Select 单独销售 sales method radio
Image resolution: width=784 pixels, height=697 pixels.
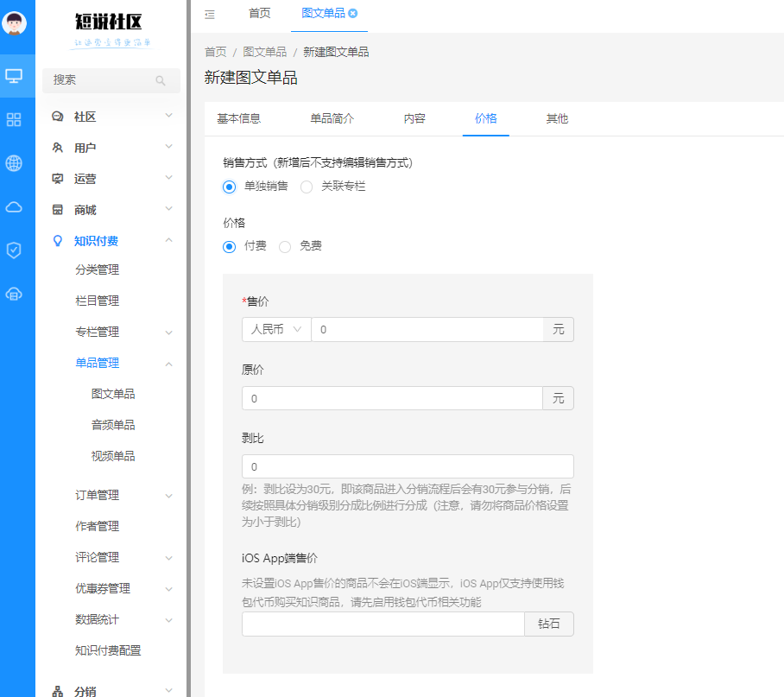click(230, 187)
